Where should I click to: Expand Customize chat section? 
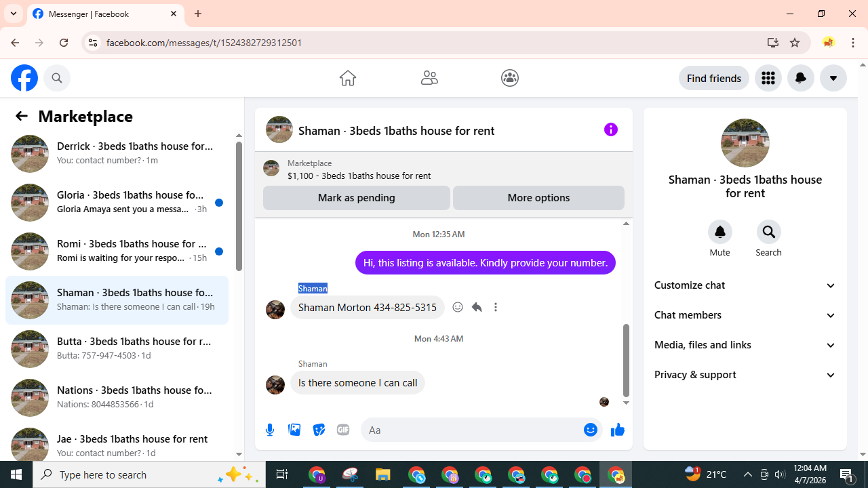point(745,285)
